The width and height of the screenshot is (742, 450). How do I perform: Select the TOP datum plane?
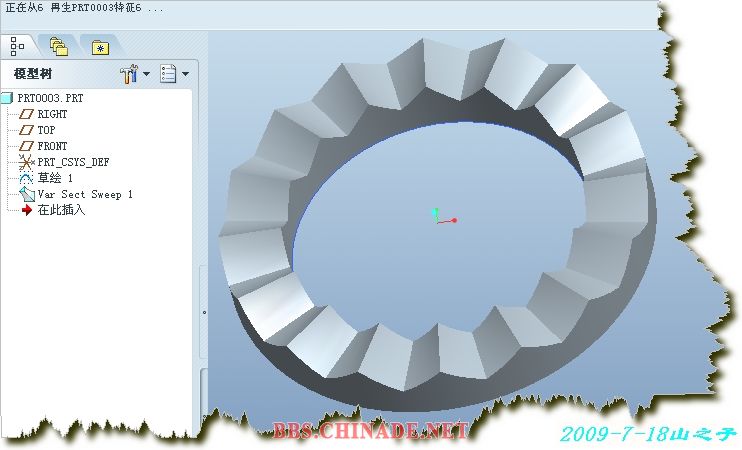46,130
